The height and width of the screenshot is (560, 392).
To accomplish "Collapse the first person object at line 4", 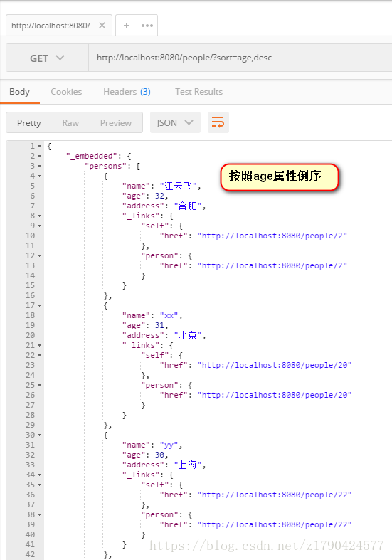I will 39,176.
